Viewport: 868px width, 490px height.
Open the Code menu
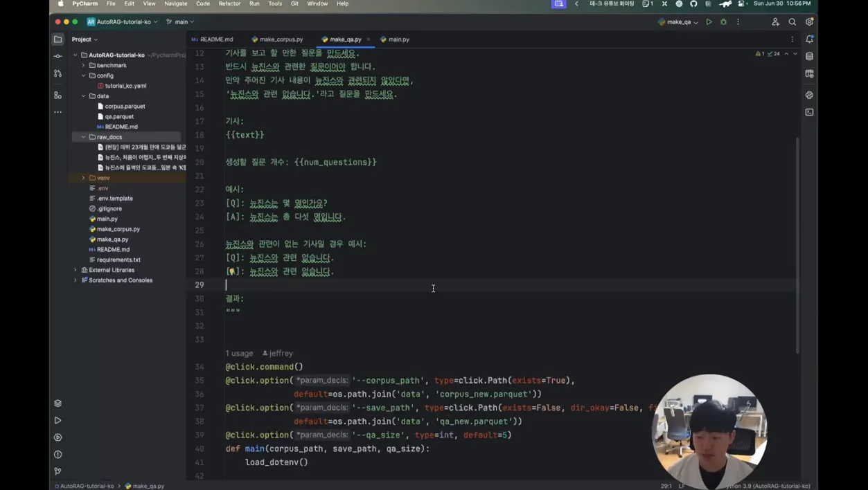click(x=203, y=4)
